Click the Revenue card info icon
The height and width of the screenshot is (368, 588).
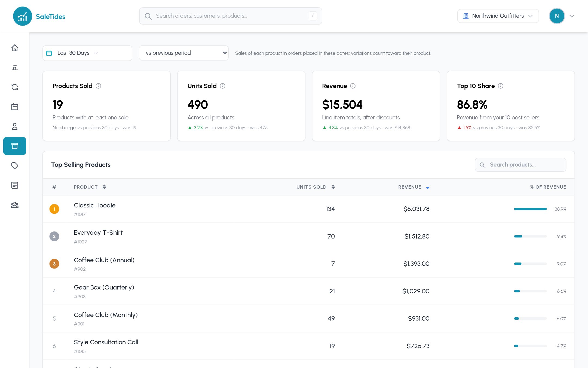(x=353, y=86)
